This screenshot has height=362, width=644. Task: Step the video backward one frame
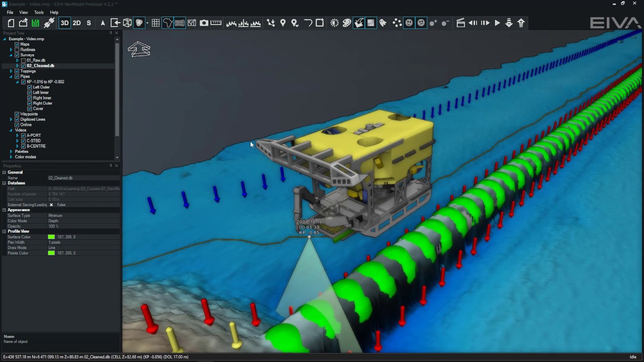[473, 23]
